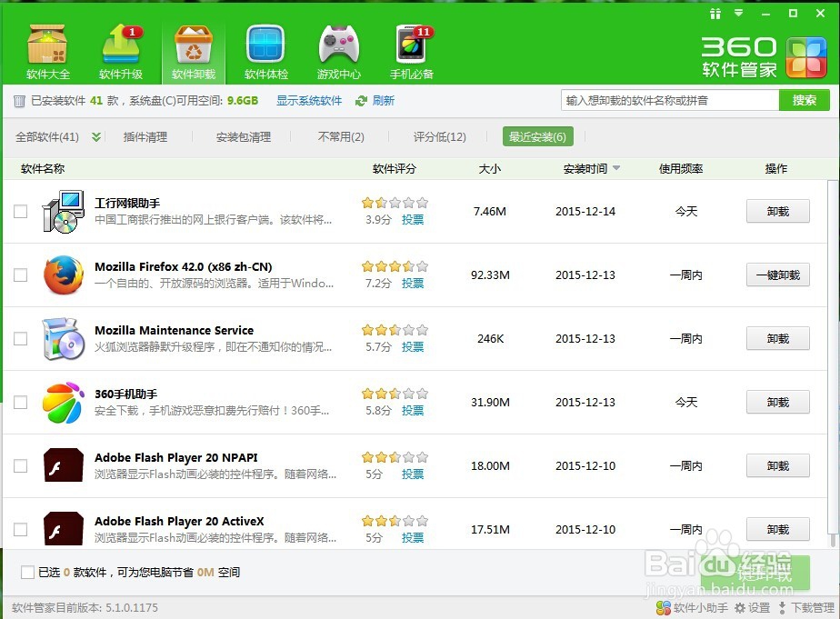Click 卸载 for Flash Player 20 NPAPI
840x619 pixels.
(x=778, y=466)
